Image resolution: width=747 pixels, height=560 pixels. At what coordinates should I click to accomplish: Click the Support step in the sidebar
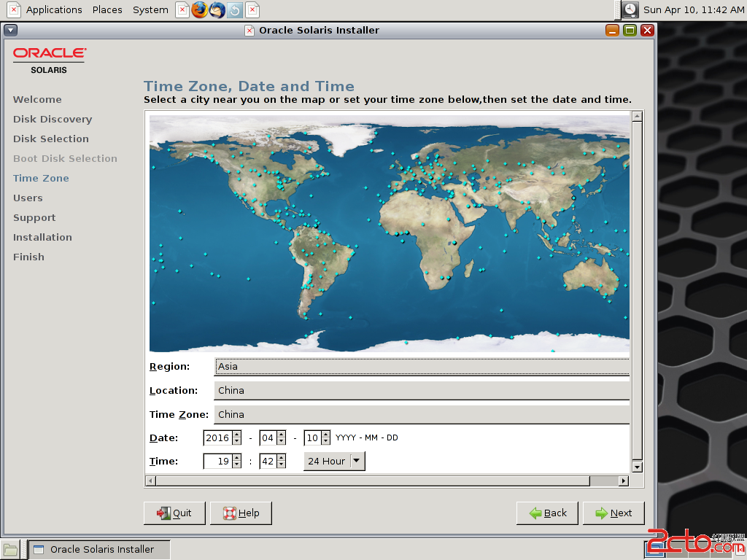[34, 217]
